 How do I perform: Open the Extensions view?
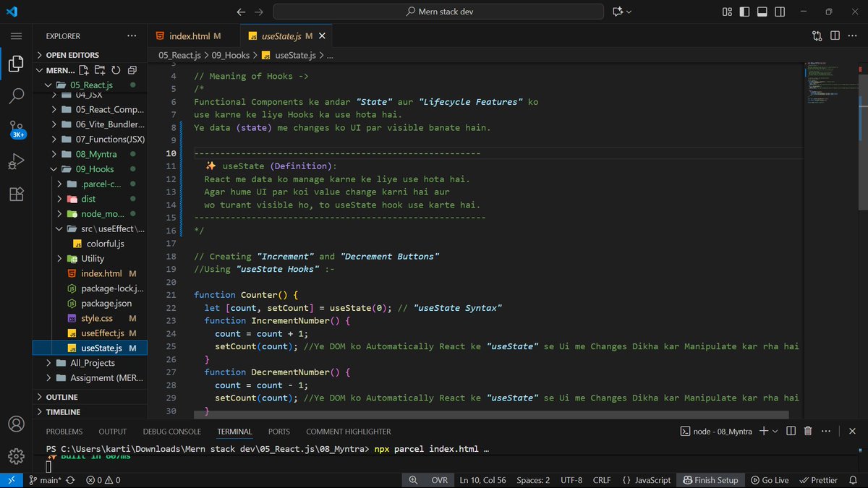tap(16, 194)
